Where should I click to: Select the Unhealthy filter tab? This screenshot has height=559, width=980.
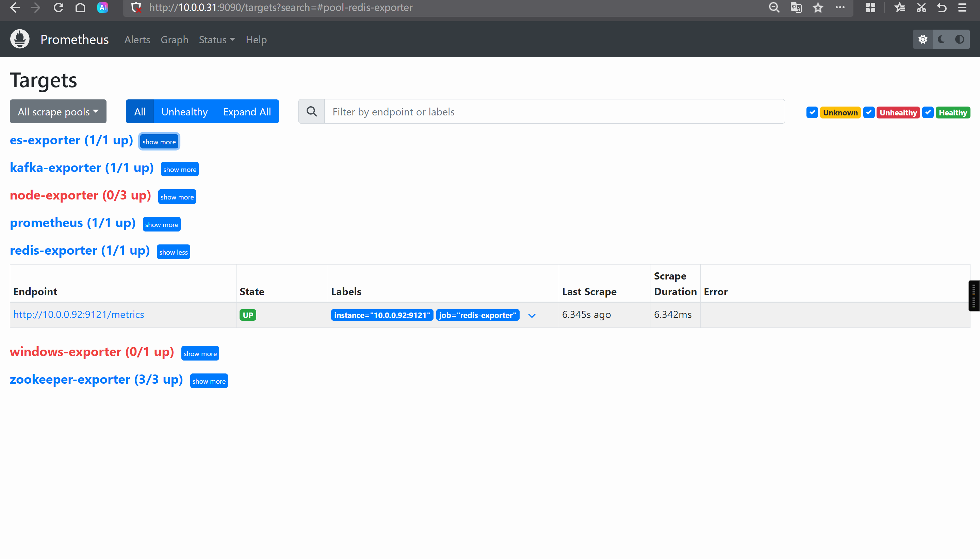coord(184,112)
